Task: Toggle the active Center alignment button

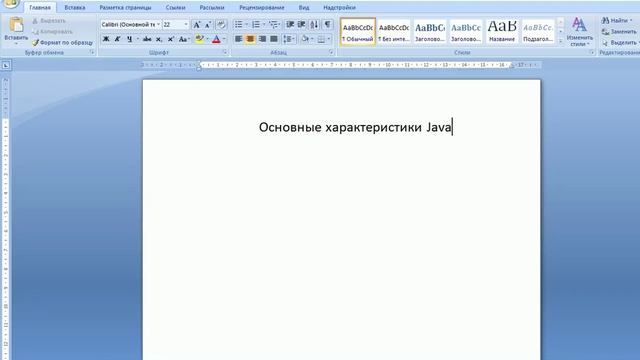Action: [x=250, y=39]
